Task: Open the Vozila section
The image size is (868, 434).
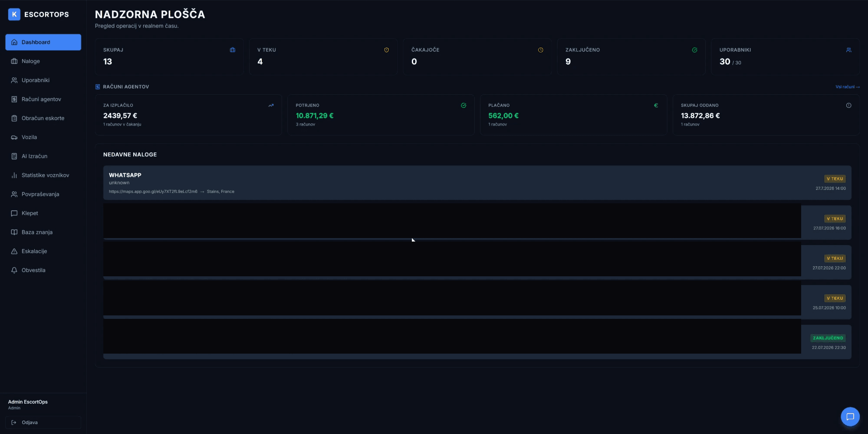Action: click(x=43, y=137)
